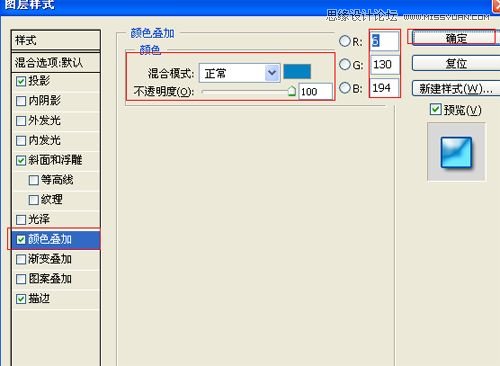Image resolution: width=500 pixels, height=366 pixels.
Task: Click the opacity value field showing 100
Action: coord(315,91)
